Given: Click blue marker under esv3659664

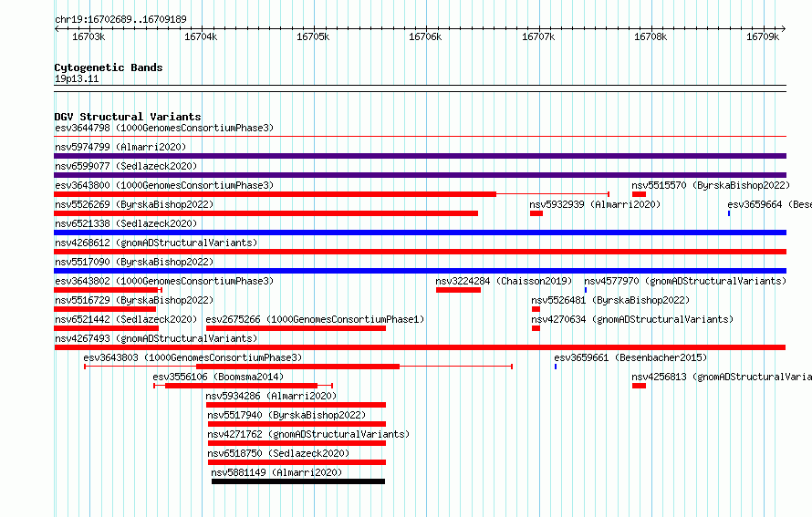Looking at the screenshot, I should (729, 213).
